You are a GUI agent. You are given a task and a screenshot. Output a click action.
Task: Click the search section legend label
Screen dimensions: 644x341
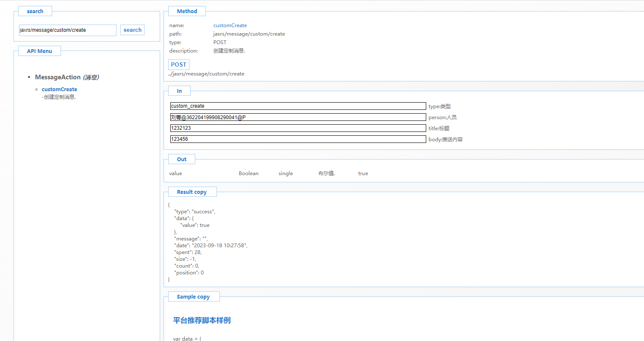[x=35, y=11]
